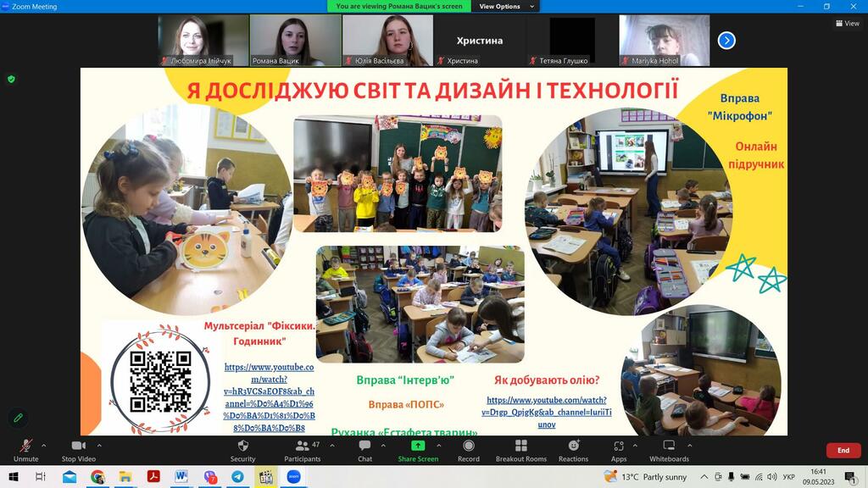Expand audio settings arrow next to Unmute
Viewport: 868px width, 488px height.
click(44, 446)
